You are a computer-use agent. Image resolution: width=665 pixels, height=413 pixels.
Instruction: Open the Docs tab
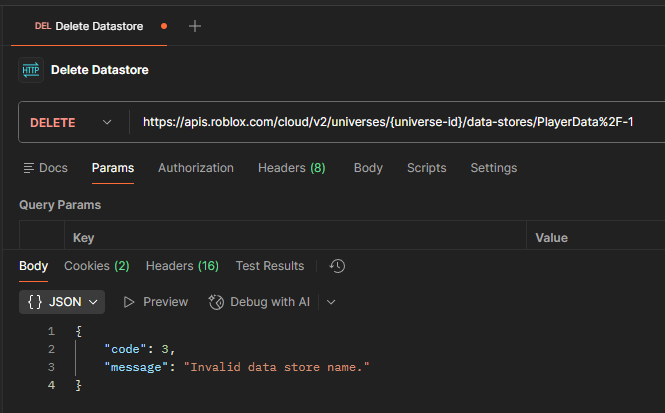tap(46, 168)
